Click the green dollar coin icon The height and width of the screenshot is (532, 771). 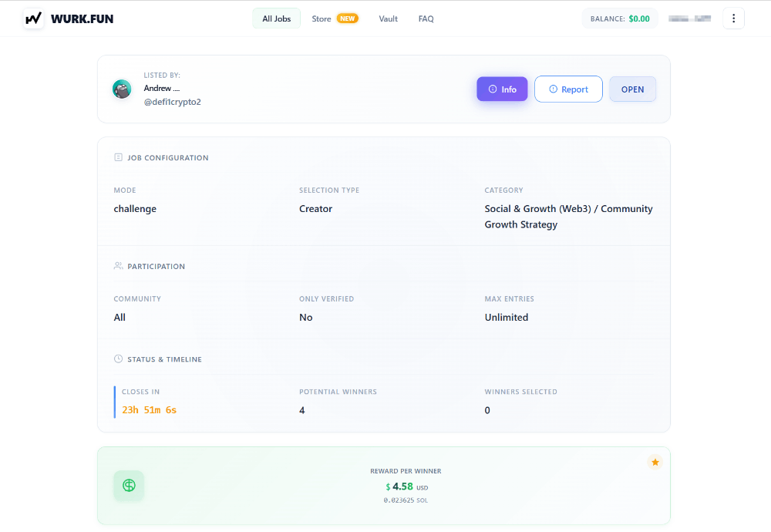click(129, 485)
